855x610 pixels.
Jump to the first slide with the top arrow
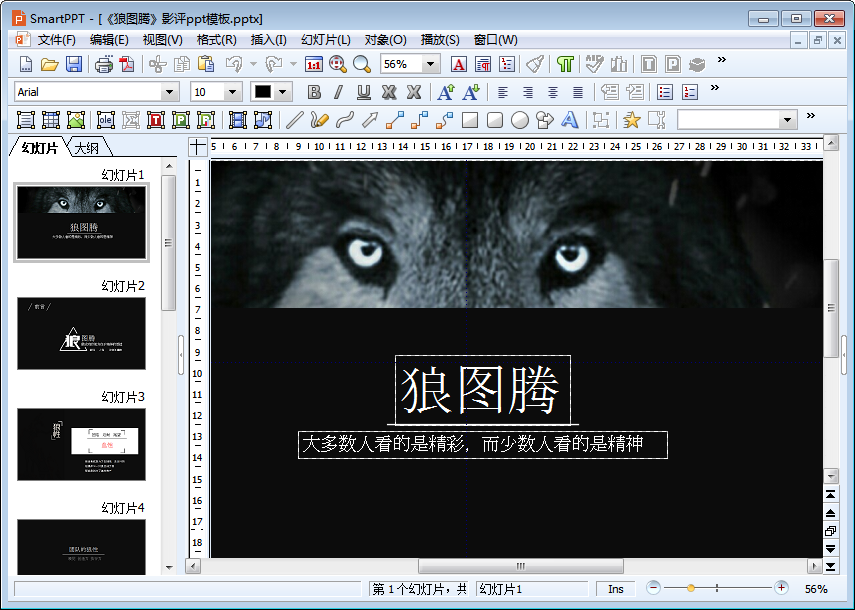(830, 494)
